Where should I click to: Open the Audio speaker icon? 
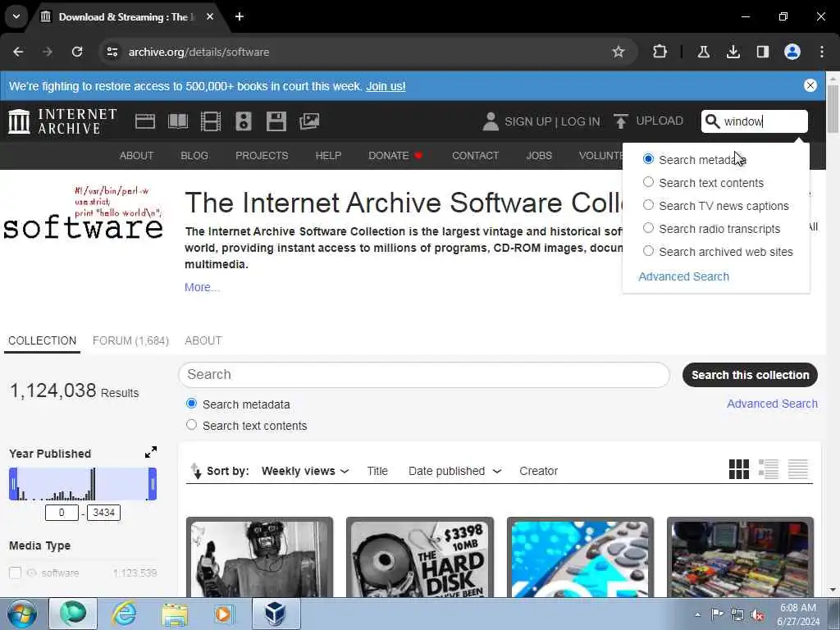tap(243, 121)
